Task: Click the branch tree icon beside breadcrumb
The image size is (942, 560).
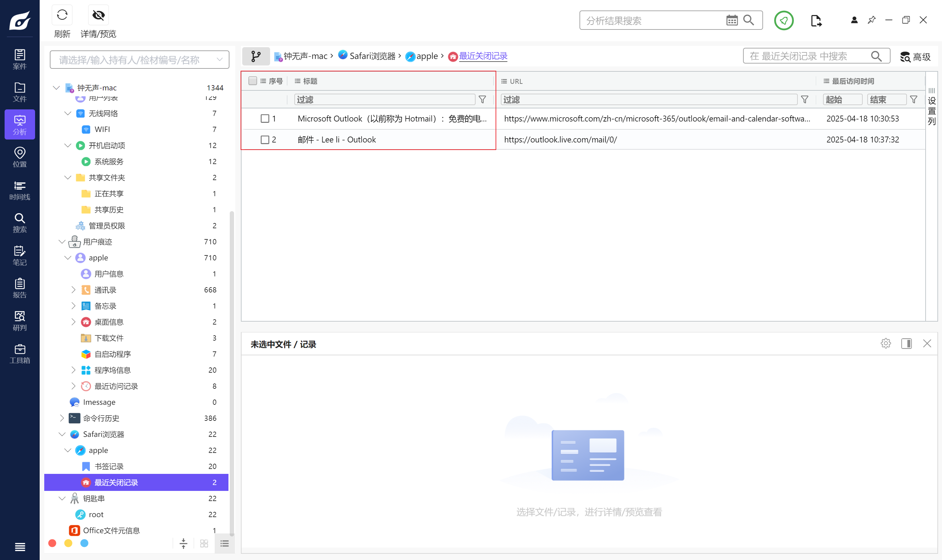Action: tap(256, 56)
